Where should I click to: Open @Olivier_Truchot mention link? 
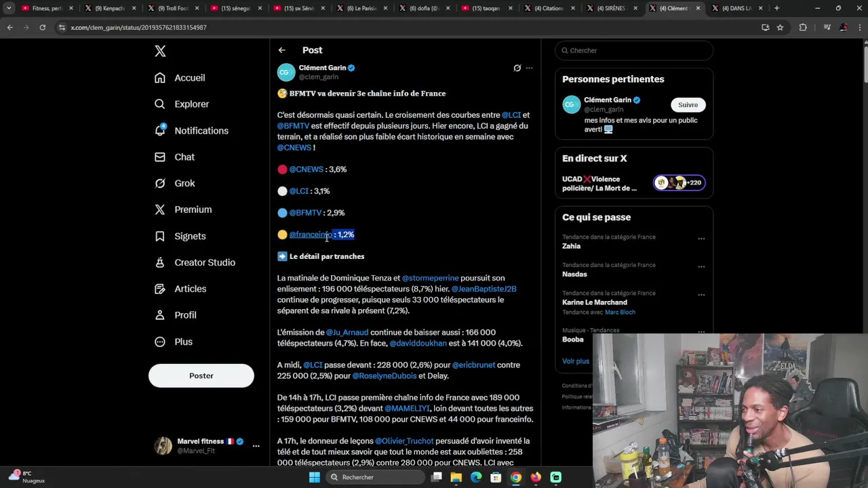pos(404,441)
